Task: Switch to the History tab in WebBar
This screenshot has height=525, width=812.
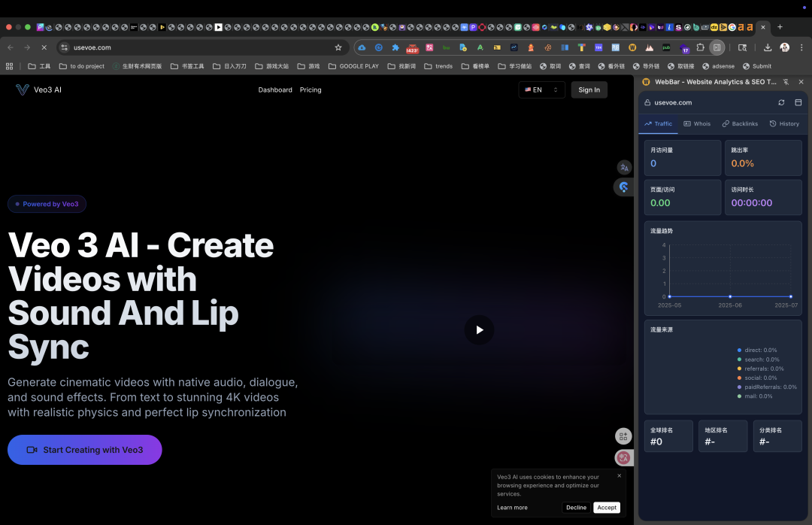Action: point(784,124)
